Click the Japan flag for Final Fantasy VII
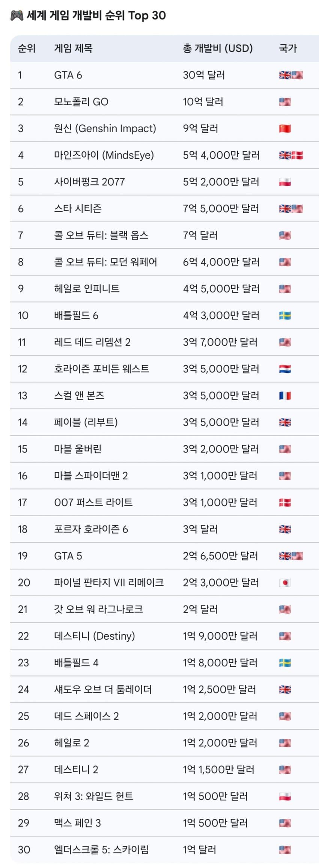The image size is (319, 868). (x=285, y=583)
